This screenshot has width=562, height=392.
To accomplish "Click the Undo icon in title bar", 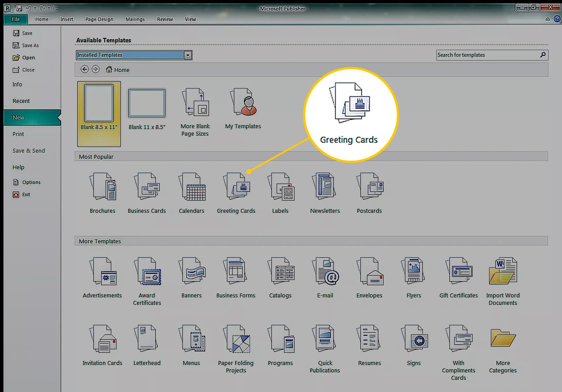I will 28,8.
